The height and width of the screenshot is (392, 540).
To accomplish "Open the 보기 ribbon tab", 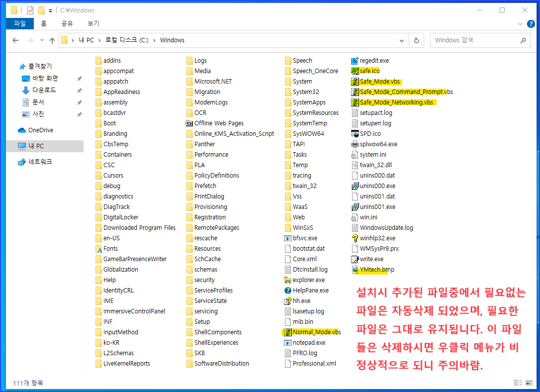I will coord(93,23).
